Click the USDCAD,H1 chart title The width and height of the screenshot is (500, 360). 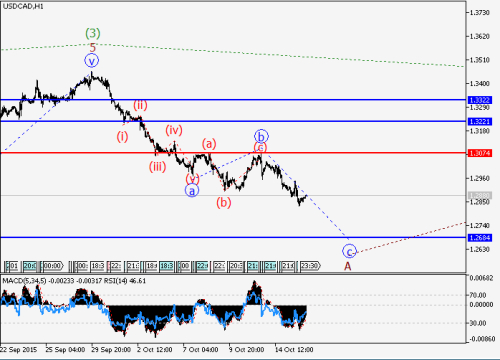click(x=23, y=6)
